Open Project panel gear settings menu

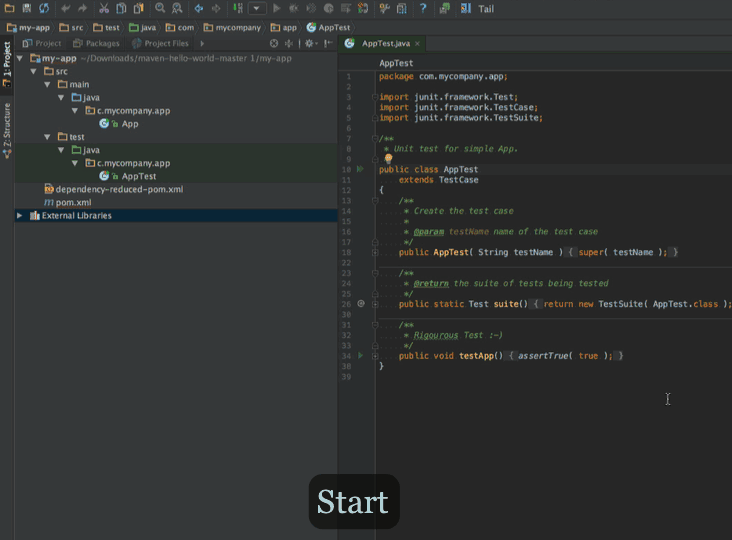(310, 43)
